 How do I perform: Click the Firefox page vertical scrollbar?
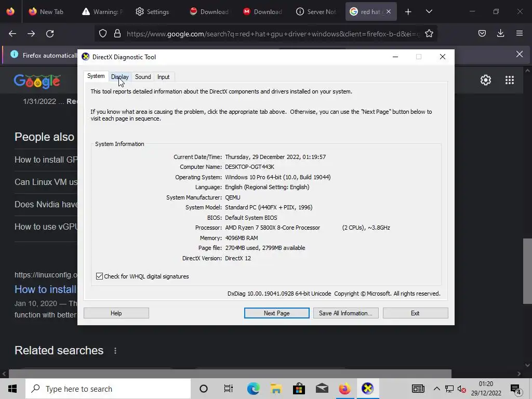(527, 271)
